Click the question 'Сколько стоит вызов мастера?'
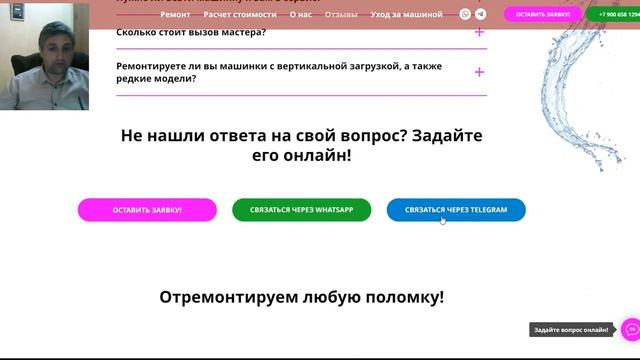 point(191,32)
